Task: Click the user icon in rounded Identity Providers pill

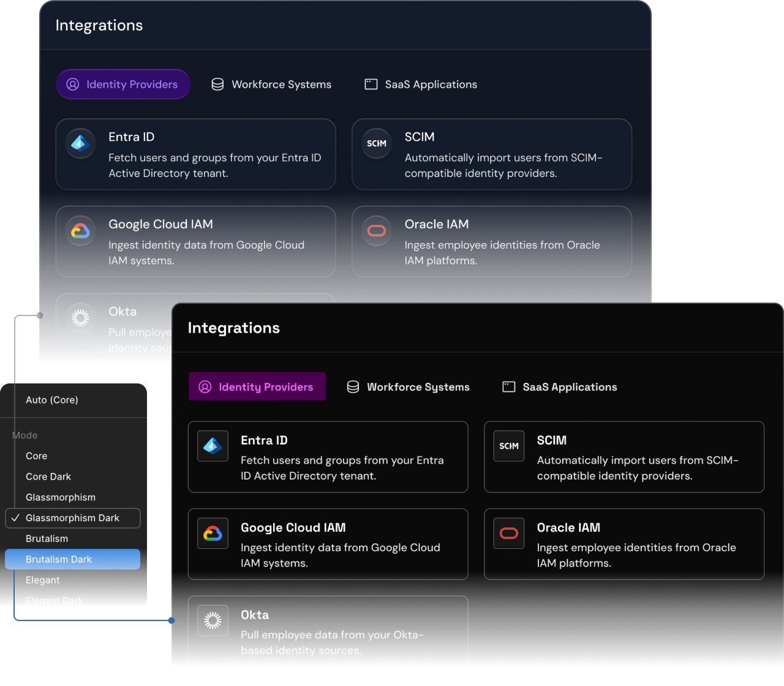Action: 73,85
